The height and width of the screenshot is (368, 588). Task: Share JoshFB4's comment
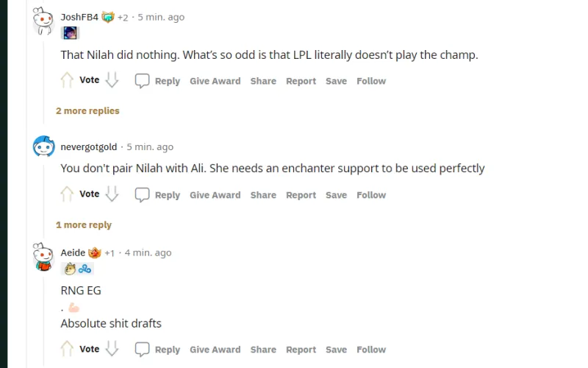pos(263,81)
